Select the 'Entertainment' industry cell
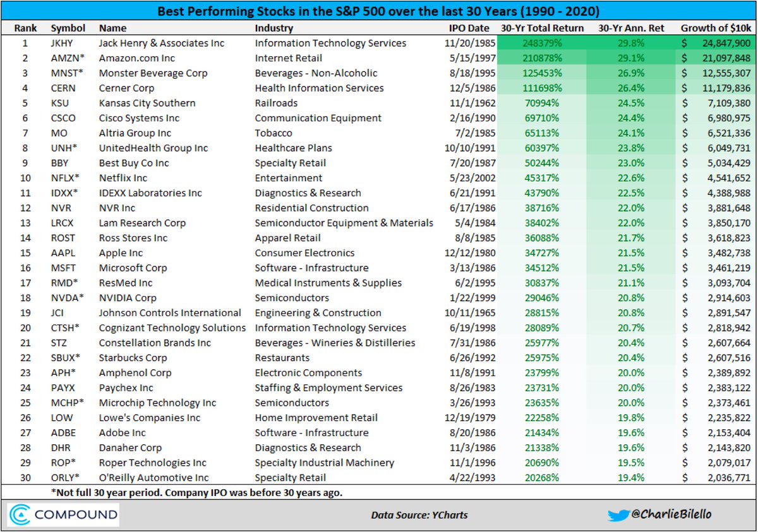The image size is (758, 532). [x=289, y=178]
